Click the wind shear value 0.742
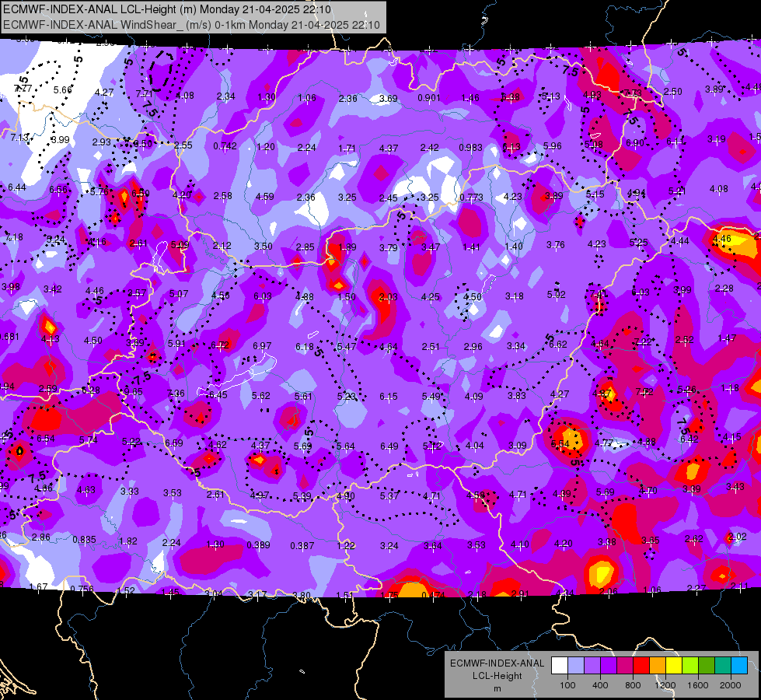 225,146
